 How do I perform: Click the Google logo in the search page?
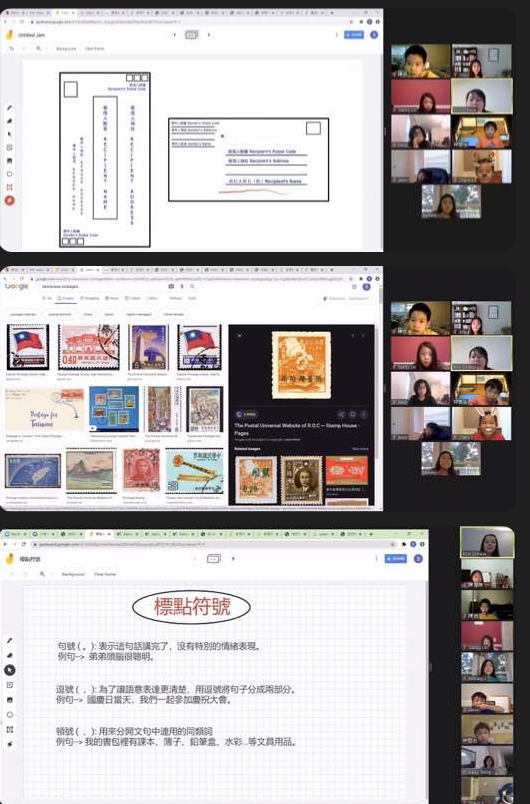point(16,286)
